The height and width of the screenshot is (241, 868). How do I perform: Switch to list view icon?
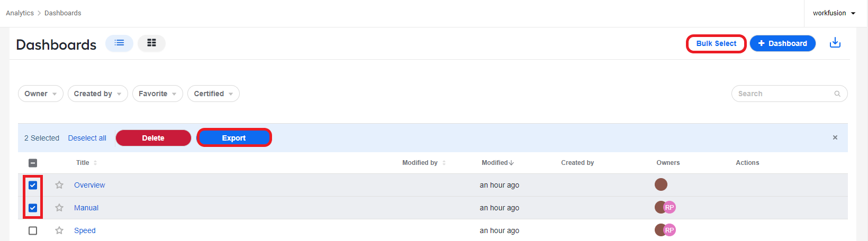[119, 43]
